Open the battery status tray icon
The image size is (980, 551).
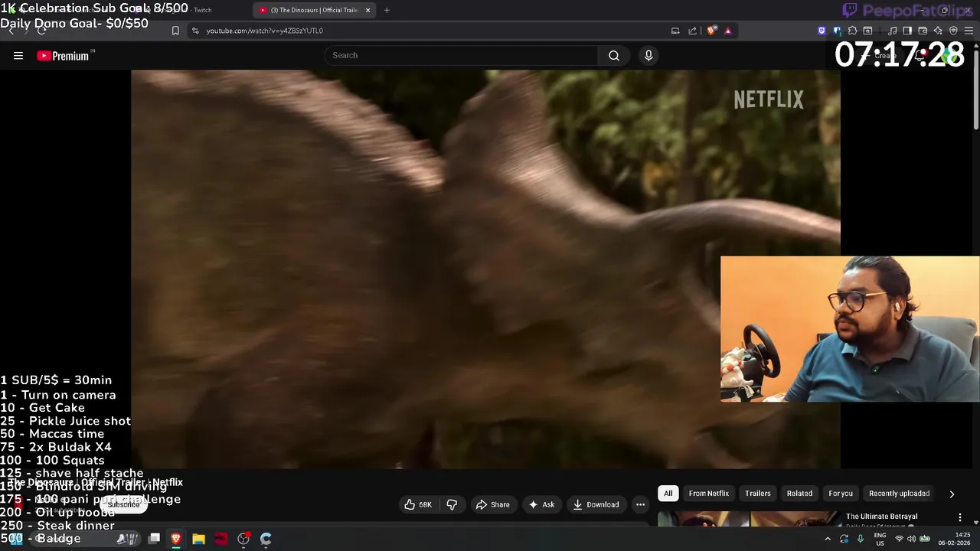coord(924,539)
